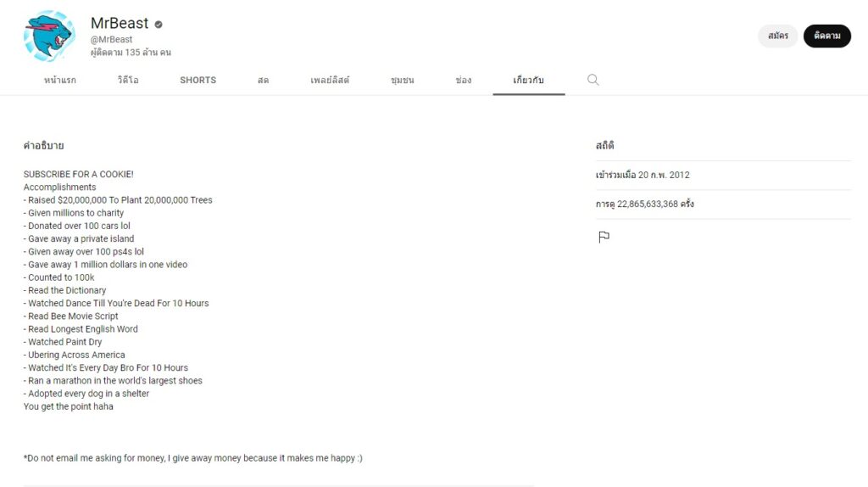Click the world's largest shoes marathon line
Screen dimensions: 868x487
[x=113, y=381]
